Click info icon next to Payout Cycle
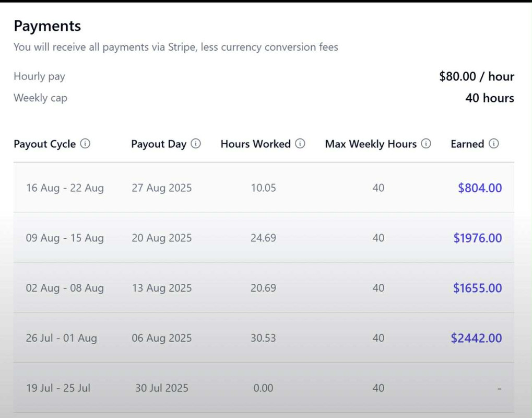 pyautogui.click(x=85, y=144)
